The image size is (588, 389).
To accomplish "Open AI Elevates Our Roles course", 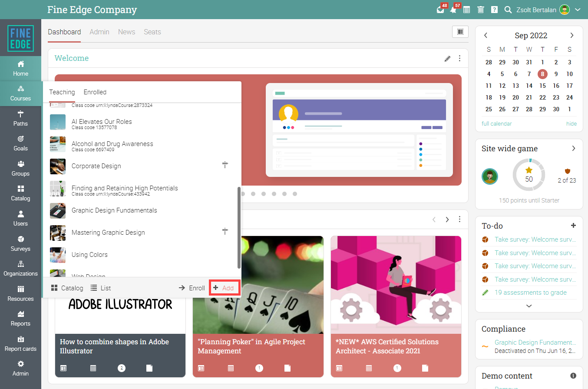I will (102, 122).
